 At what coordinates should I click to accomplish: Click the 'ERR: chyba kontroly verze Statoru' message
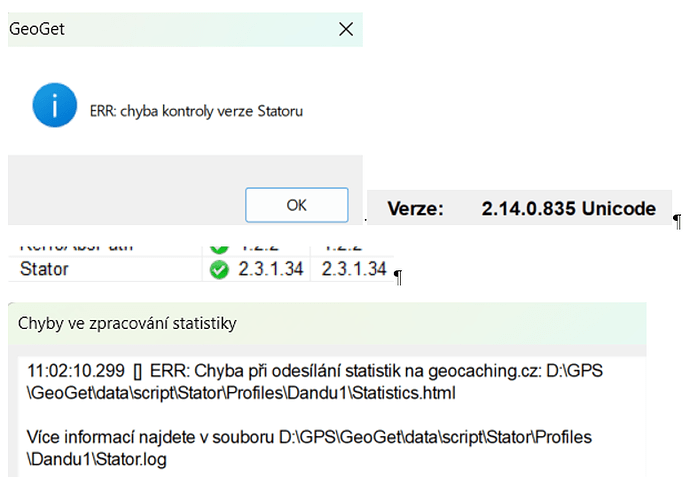coord(196,111)
